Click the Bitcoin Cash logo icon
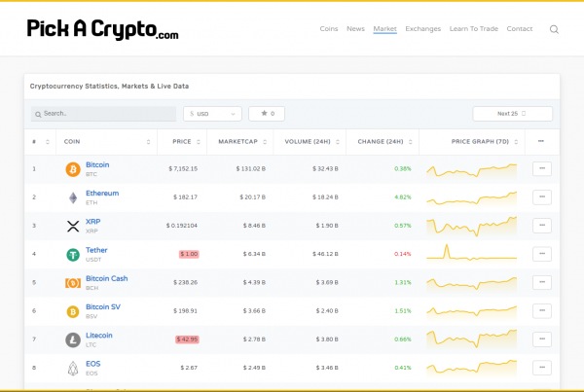584x392 pixels. point(73,283)
